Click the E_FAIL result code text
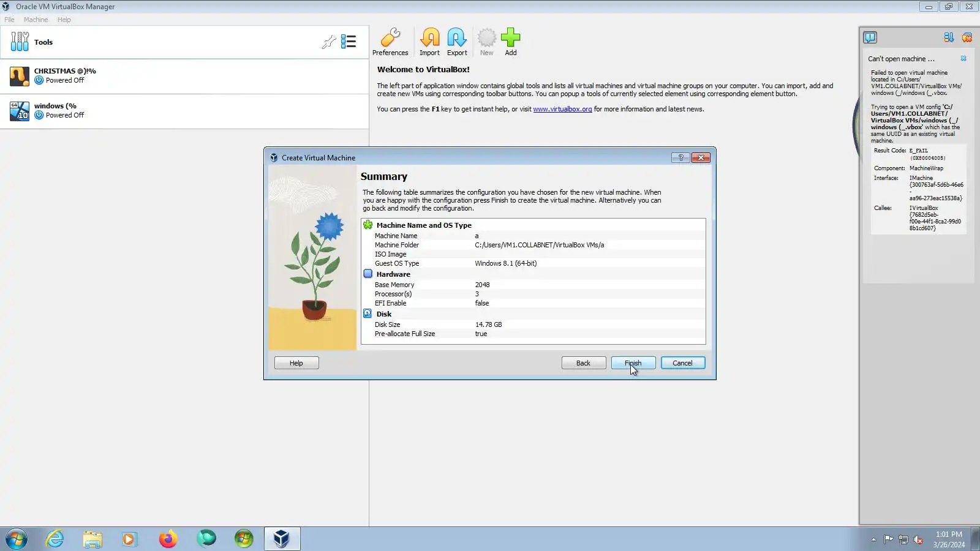Screen dimensions: 980x551 pyautogui.click(x=918, y=151)
